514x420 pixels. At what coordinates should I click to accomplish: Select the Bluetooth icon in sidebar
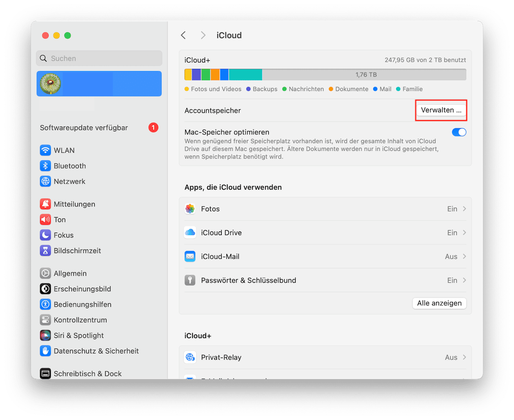click(45, 166)
